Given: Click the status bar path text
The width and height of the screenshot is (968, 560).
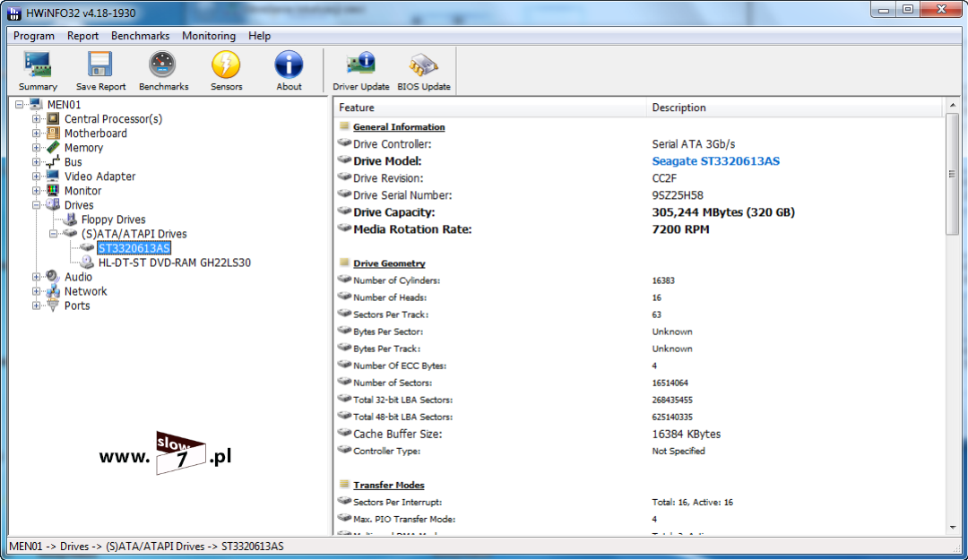Looking at the screenshot, I should click(x=146, y=547).
